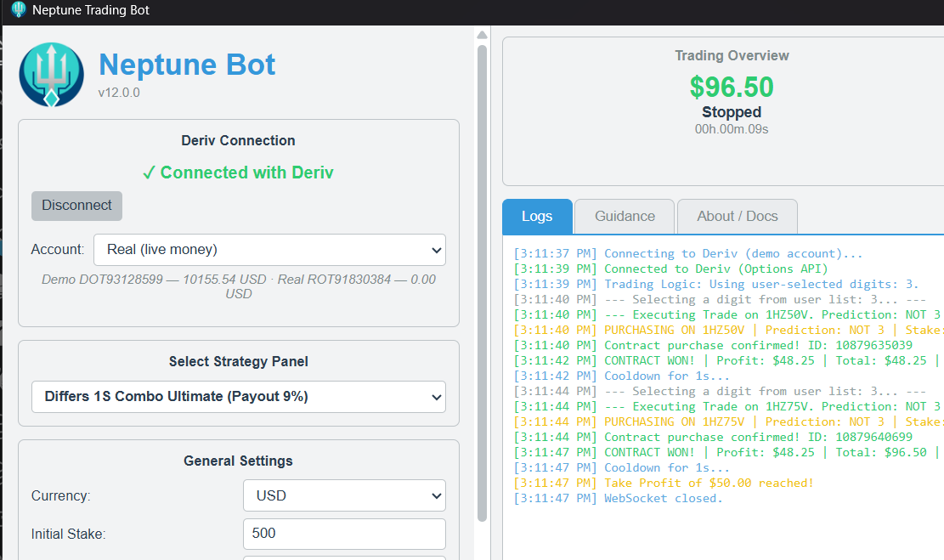Open the strategy dropdown Differs 1S Combo Ultimate
Screen dimensions: 944x560
pos(239,397)
